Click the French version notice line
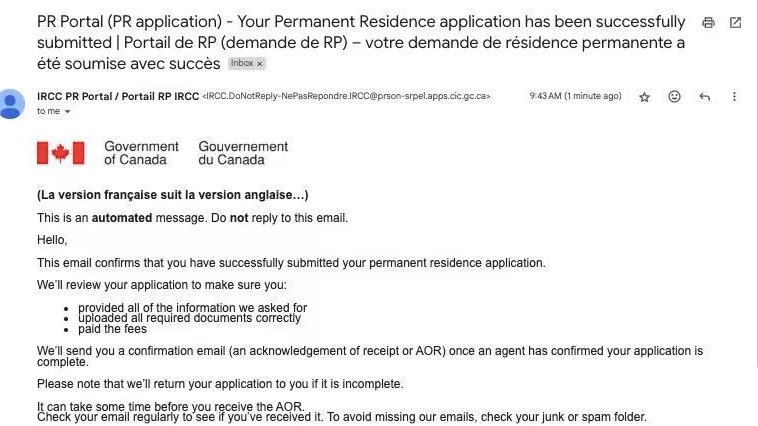Viewport: 758px width, 426px height. point(172,195)
